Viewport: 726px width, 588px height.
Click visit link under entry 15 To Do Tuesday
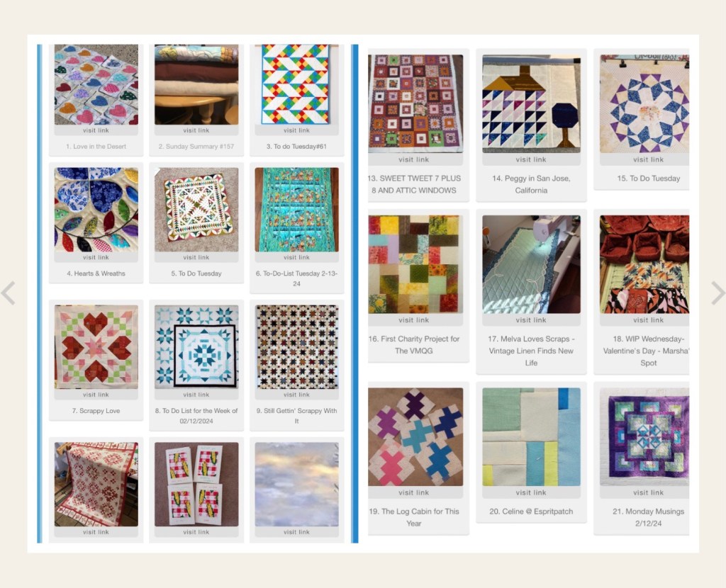(648, 159)
